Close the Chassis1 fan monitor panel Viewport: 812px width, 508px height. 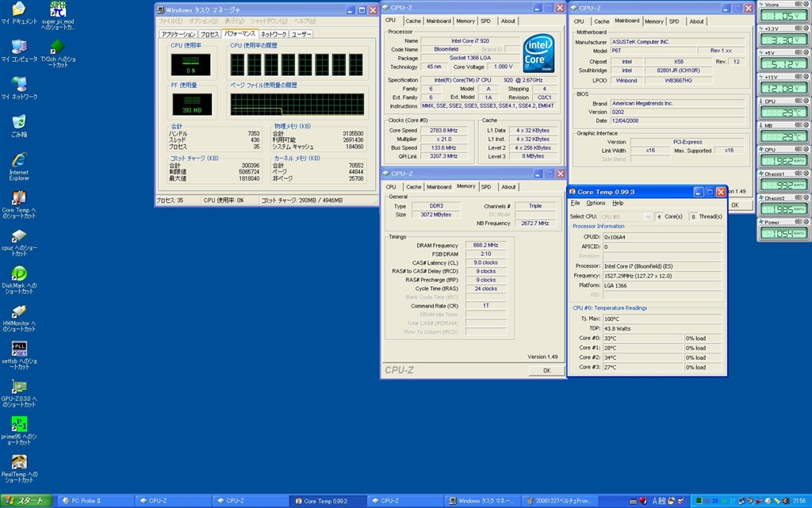[x=806, y=174]
